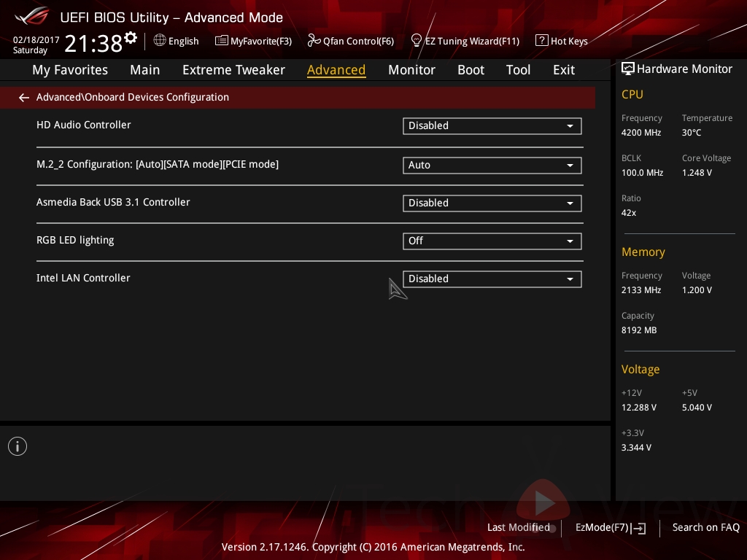
Task: Switch to Boot tab
Action: [471, 70]
